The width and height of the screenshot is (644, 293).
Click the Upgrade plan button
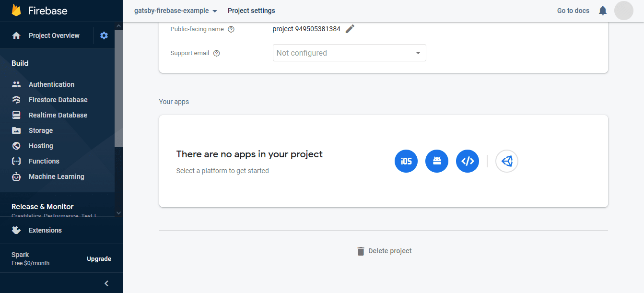click(x=99, y=259)
